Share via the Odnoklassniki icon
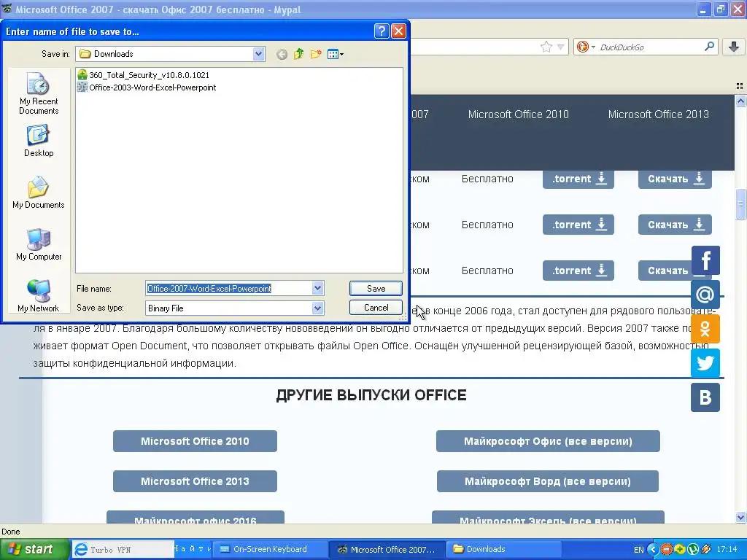 pos(705,329)
